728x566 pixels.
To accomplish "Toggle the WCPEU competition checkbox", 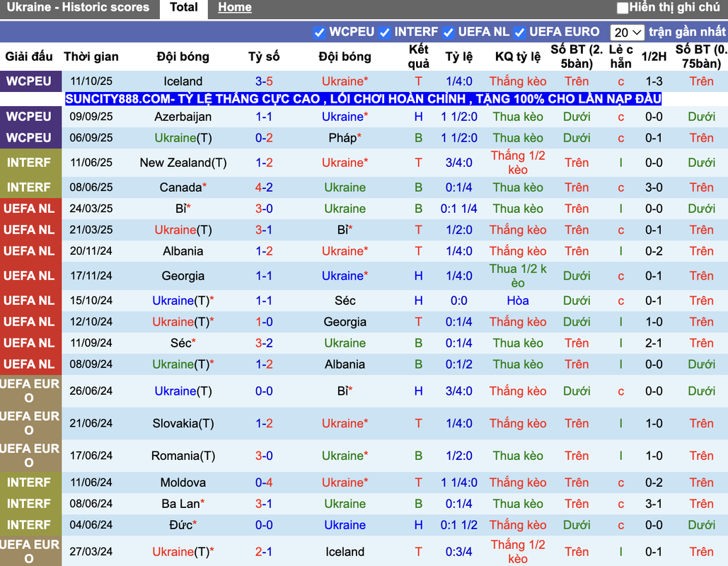I will tap(319, 33).
